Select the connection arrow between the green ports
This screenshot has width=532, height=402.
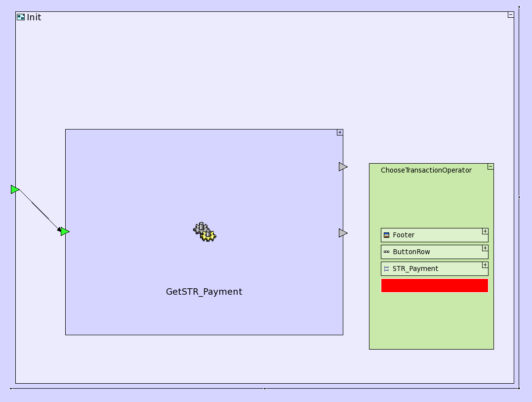(40, 210)
